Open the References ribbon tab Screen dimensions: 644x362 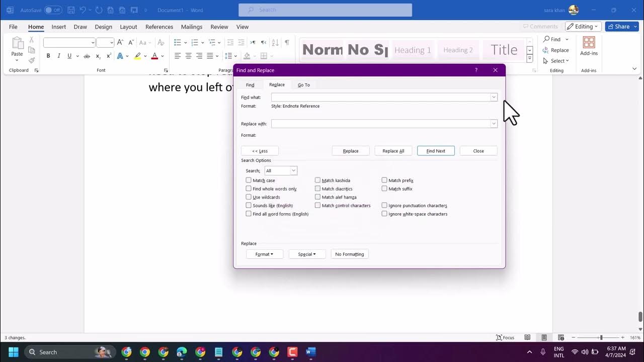(159, 27)
